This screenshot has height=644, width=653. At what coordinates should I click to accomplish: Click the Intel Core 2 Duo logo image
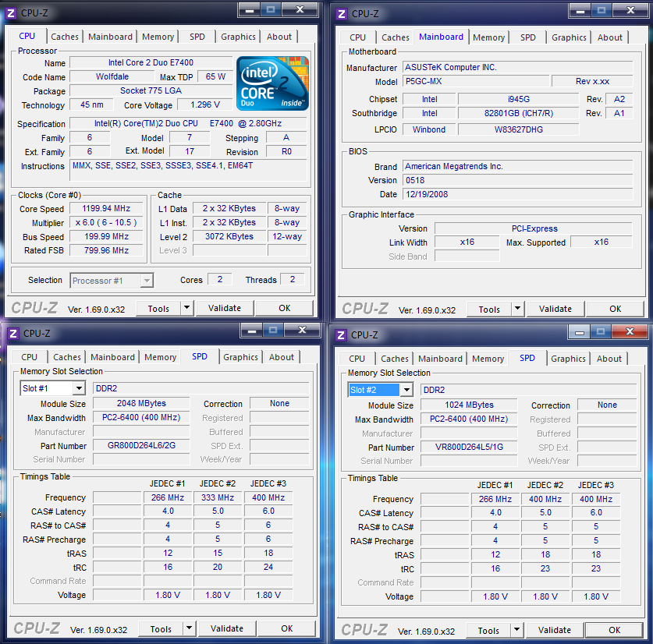coord(273,83)
